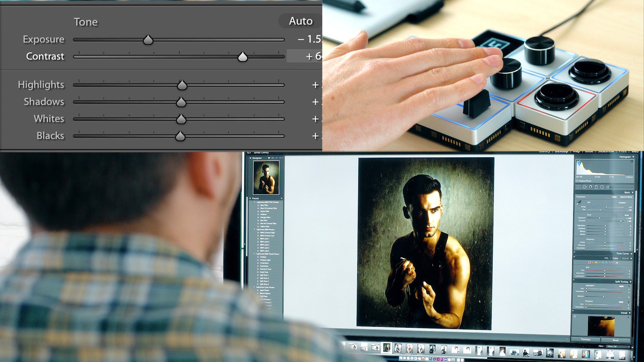Toggle the Original Photo checkbox

coord(577,181)
